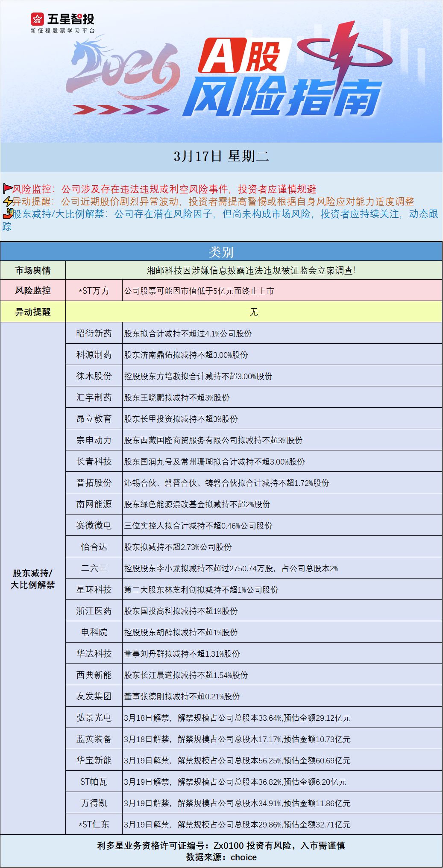Select the 异动提醒 category cell
443x868 pixels.
tap(33, 312)
